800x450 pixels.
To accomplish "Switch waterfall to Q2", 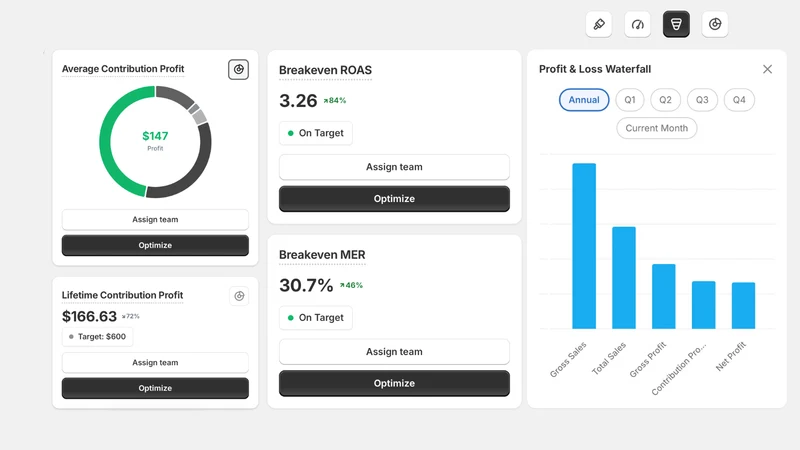I will click(x=665, y=99).
